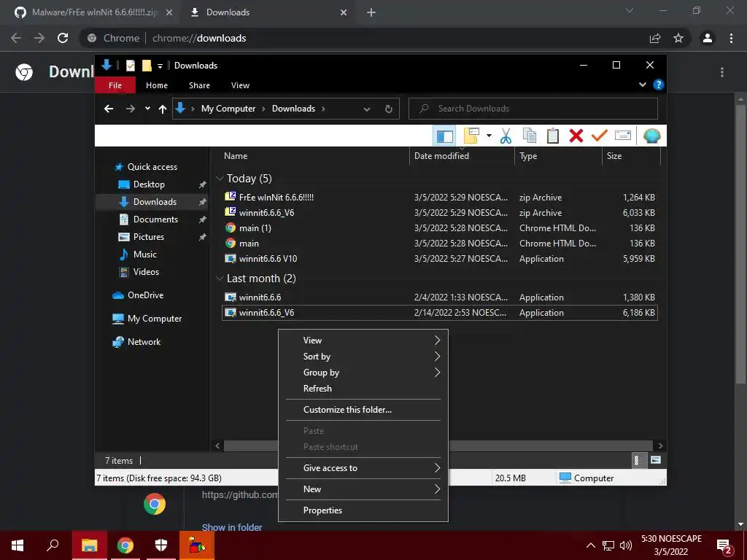Click the New Folder toolbar icon
The width and height of the screenshot is (747, 560).
(472, 136)
